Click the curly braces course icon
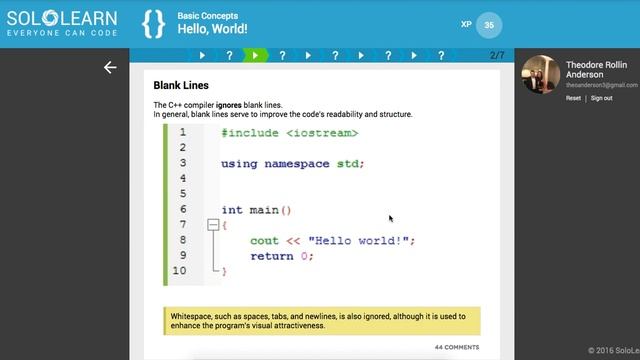Screen dimensions: 640x360 click(x=153, y=24)
